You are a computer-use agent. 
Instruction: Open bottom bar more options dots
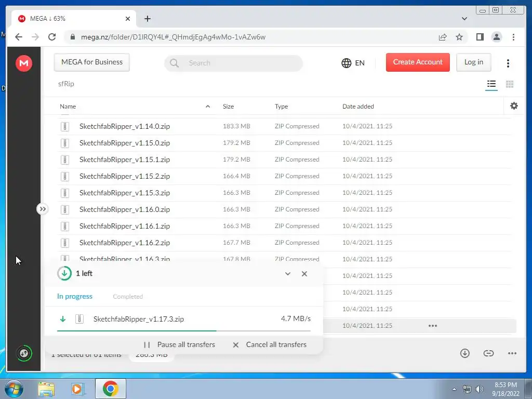click(x=512, y=353)
